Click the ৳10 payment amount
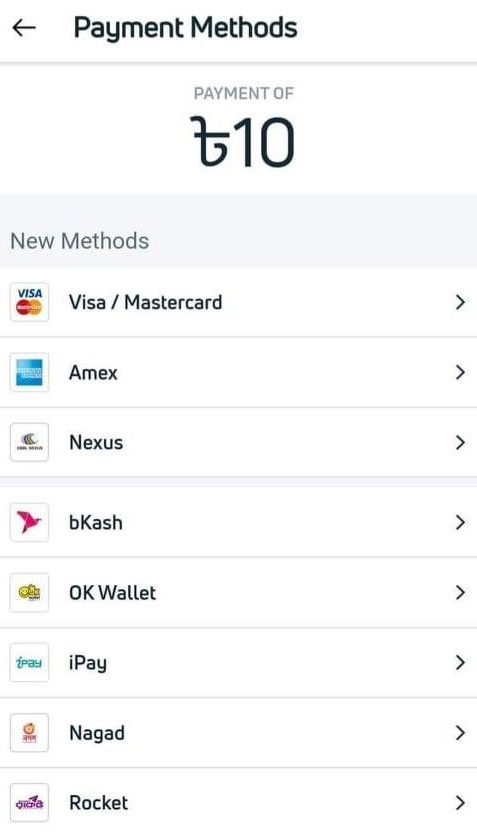This screenshot has height=834, width=477. (242, 141)
